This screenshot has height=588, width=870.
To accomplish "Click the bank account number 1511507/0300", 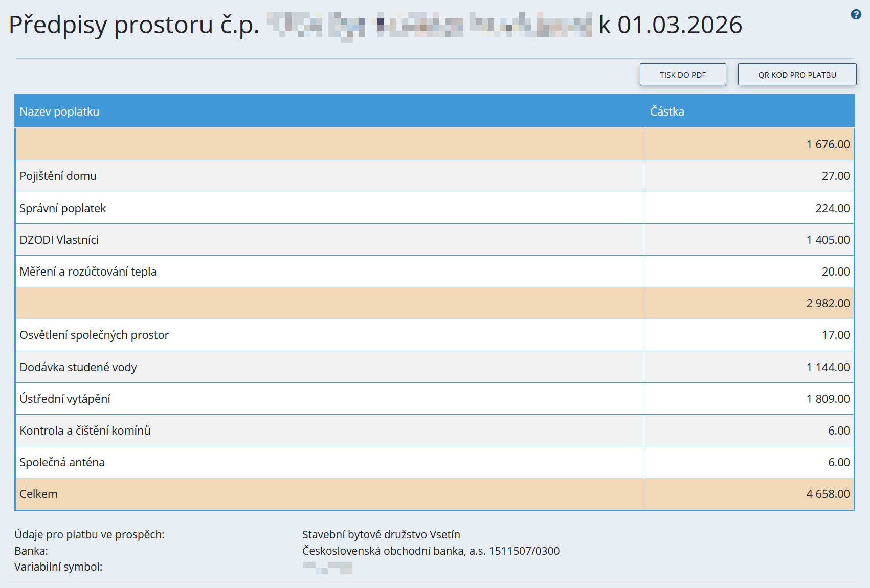I will (x=524, y=551).
